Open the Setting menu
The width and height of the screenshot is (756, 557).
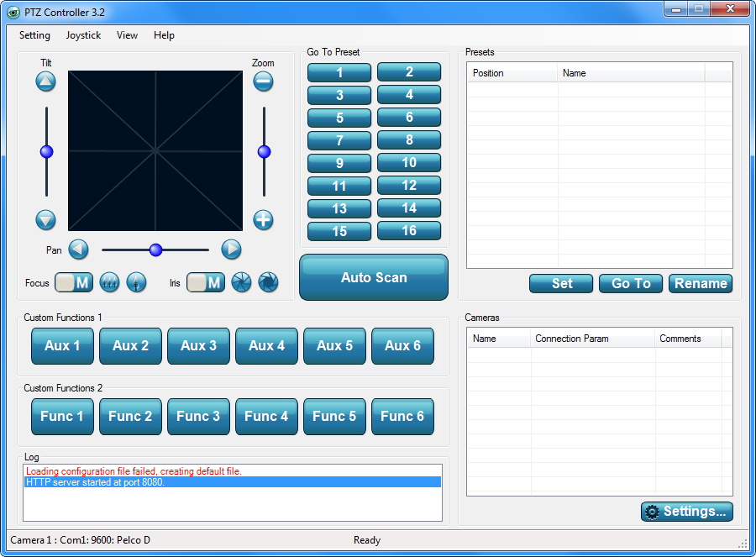pos(34,35)
